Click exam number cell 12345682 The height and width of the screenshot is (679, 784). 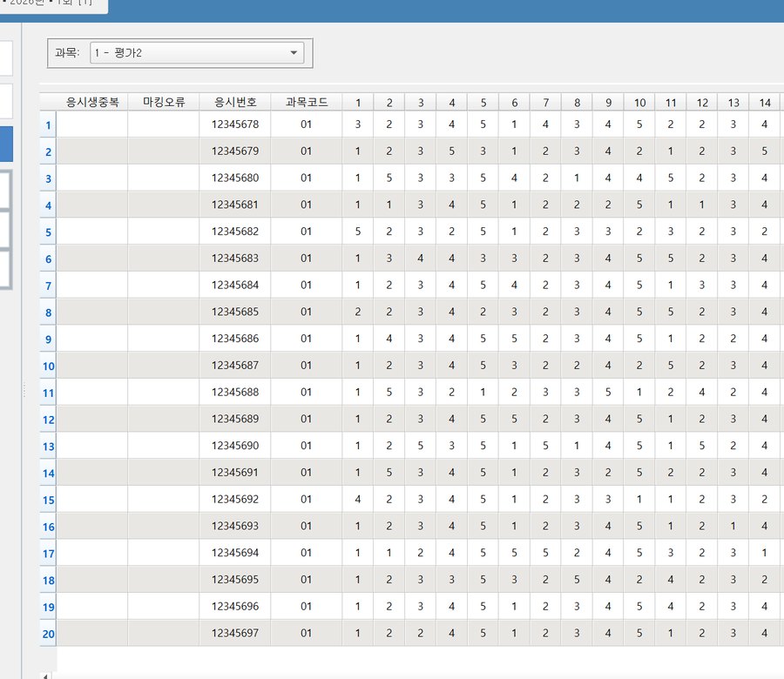click(235, 232)
